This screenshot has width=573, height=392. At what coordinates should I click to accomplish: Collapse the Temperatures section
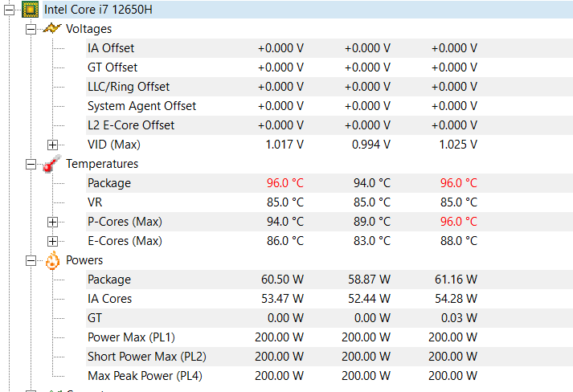(x=31, y=164)
